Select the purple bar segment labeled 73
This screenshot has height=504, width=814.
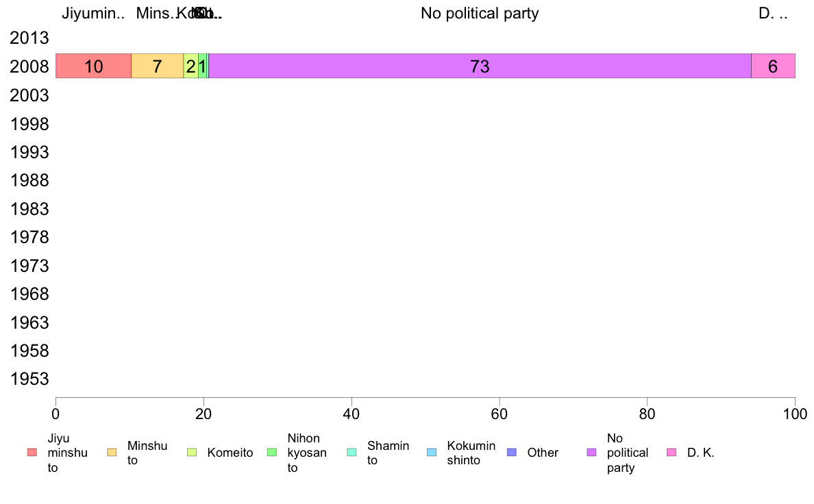pos(480,66)
